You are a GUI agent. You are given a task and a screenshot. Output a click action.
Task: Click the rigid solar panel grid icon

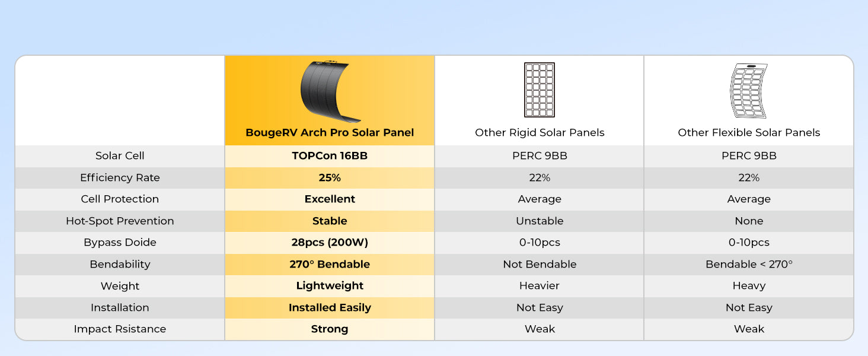pos(540,90)
